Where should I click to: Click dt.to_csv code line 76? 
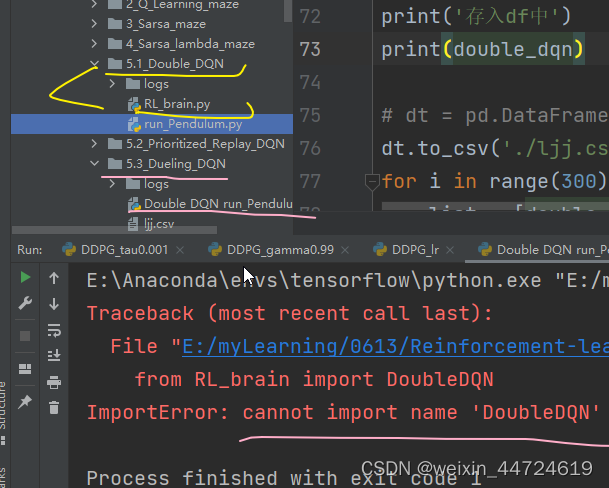(495, 148)
